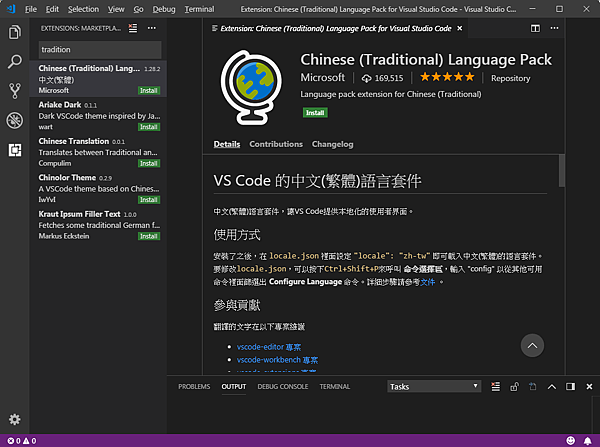Close the Chinese Language Pack extension tab
The height and width of the screenshot is (447, 600).
point(460,28)
